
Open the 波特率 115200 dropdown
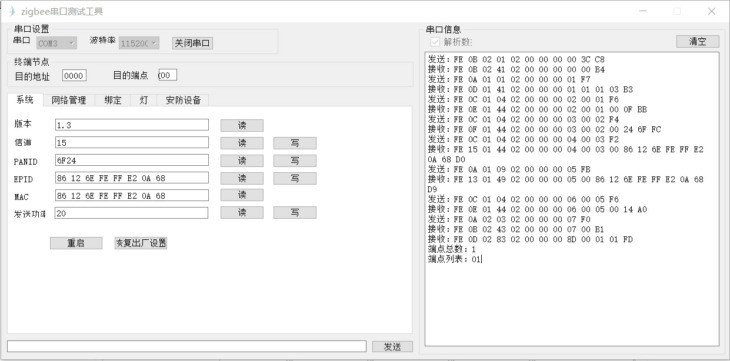pos(139,43)
